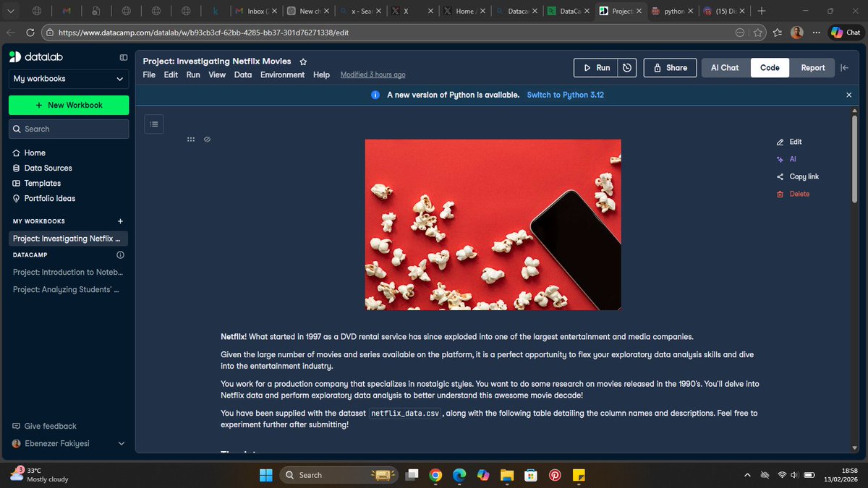This screenshot has width=868, height=488.
Task: Open Templates page
Action: tap(37, 183)
